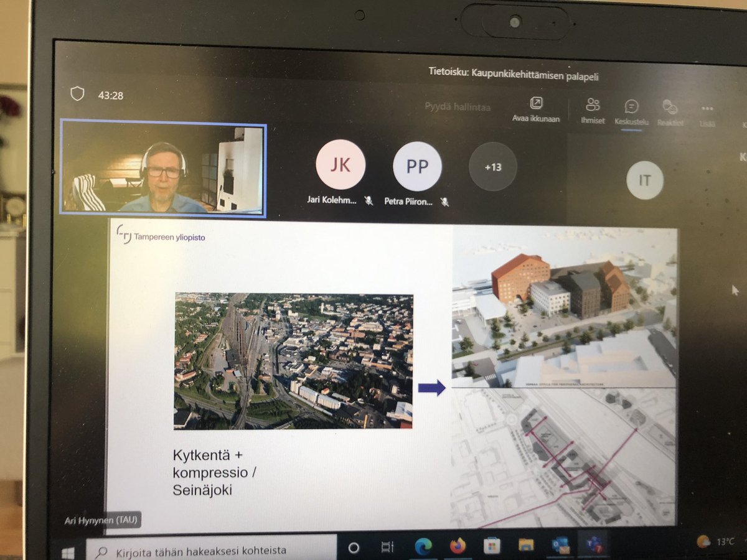
Task: Open File Explorer from the taskbar
Action: pyautogui.click(x=525, y=546)
